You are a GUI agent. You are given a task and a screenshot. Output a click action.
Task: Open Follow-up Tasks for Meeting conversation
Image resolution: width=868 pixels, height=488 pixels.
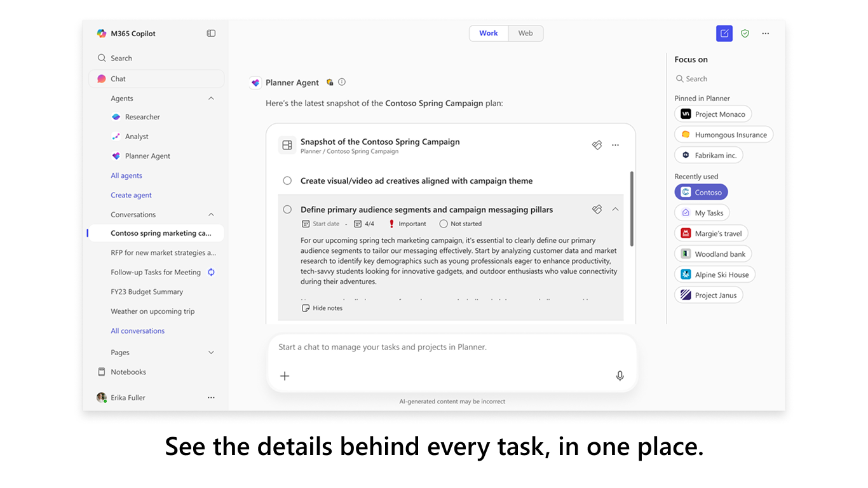coord(156,273)
